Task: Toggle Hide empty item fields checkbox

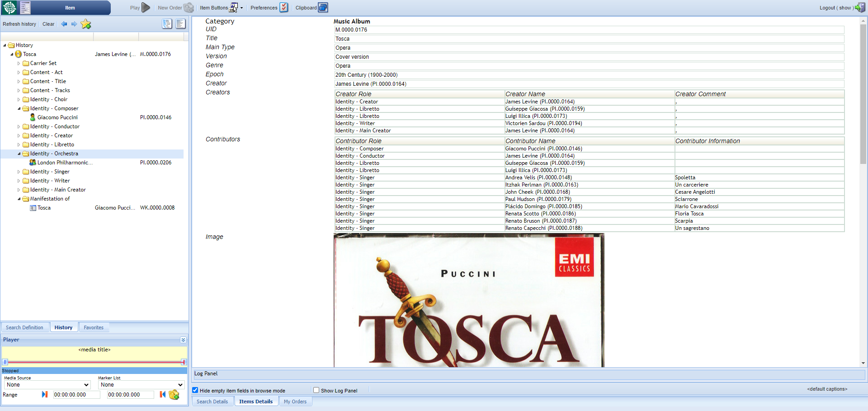Action: click(195, 390)
